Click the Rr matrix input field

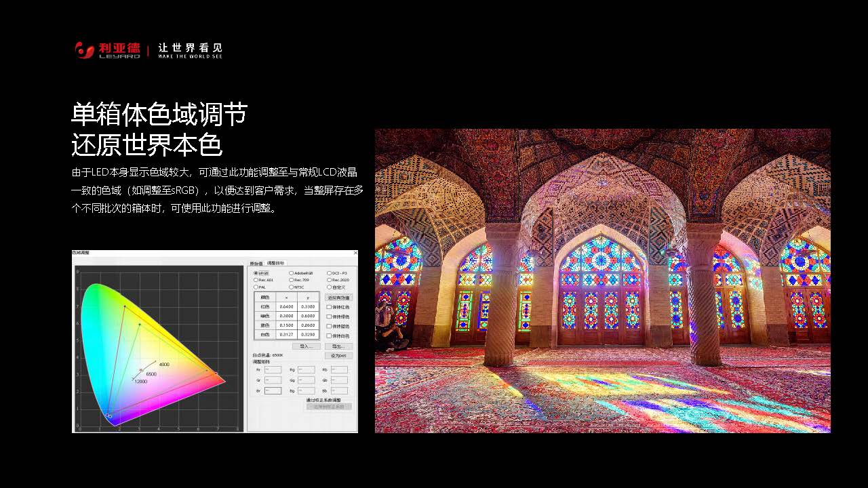coord(273,369)
